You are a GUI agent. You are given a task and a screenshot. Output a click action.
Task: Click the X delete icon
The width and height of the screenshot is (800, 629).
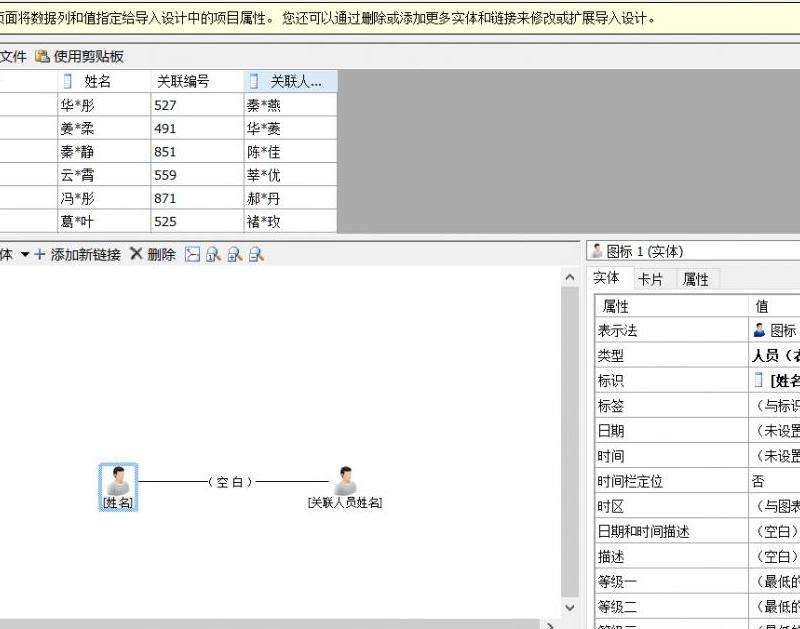[136, 254]
